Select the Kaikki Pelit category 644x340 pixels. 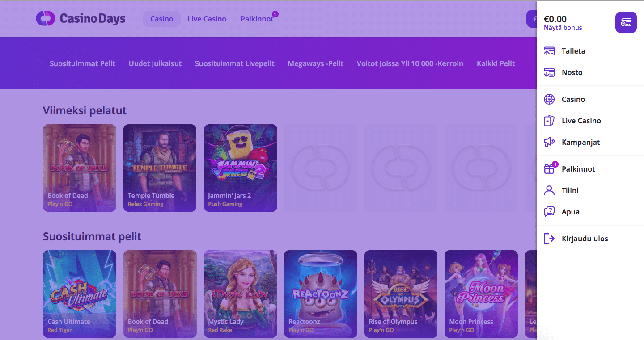[496, 63]
